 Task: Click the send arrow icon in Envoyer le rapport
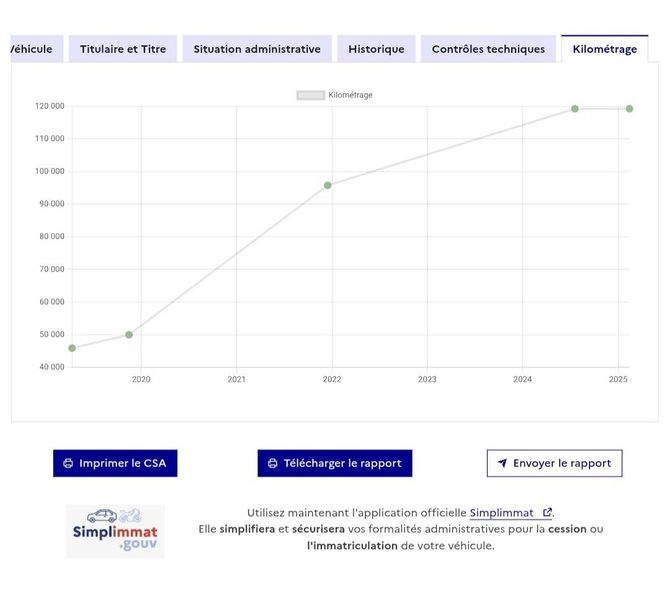[502, 463]
